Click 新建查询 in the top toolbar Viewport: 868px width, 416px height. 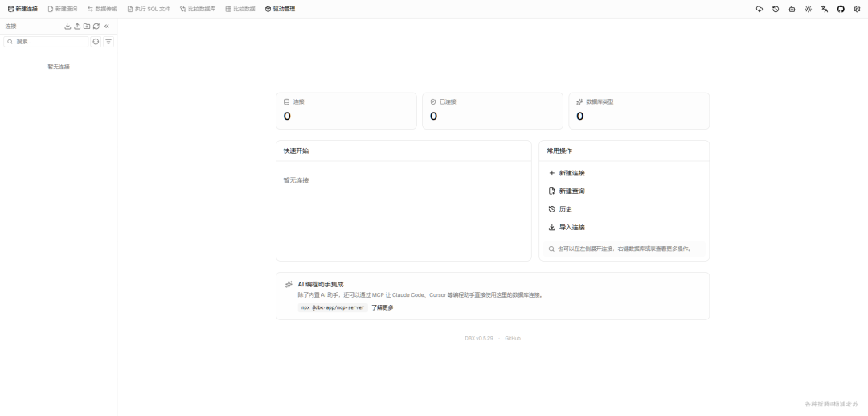pyautogui.click(x=63, y=9)
